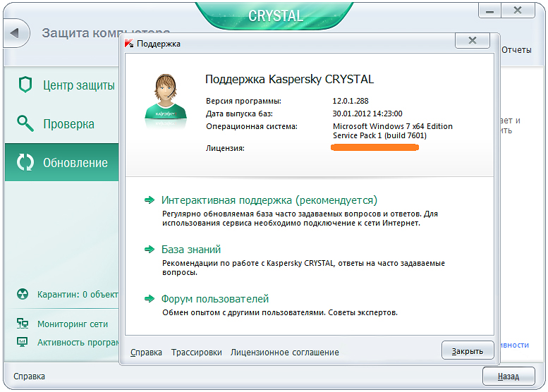
Task: Click the refresh arrows icon beside Обновление
Action: pyautogui.click(x=25, y=162)
